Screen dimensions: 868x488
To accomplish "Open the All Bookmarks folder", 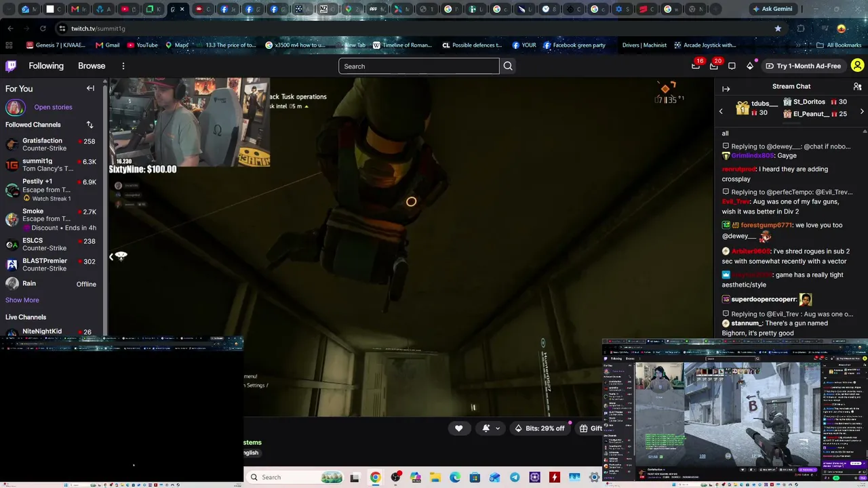I will [839, 45].
